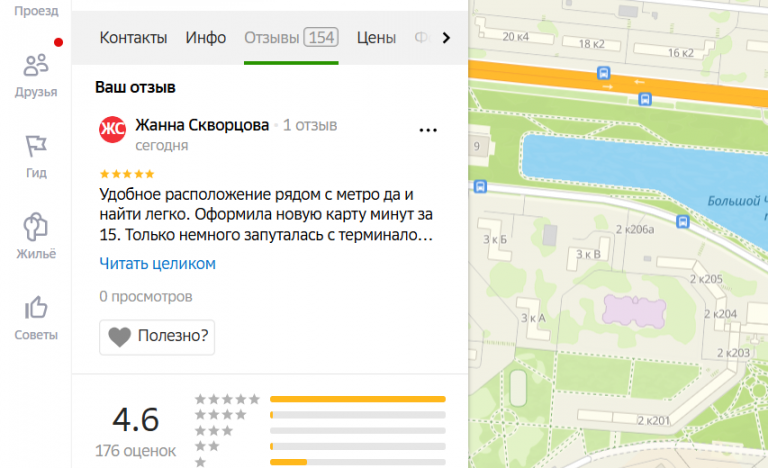
Task: Click the Читать целиком link
Action: (x=157, y=264)
